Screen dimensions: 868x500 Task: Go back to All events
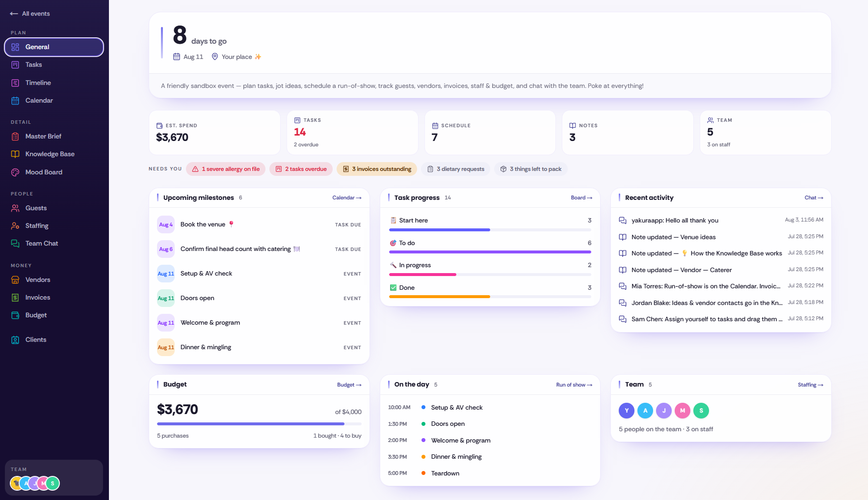[x=30, y=14]
